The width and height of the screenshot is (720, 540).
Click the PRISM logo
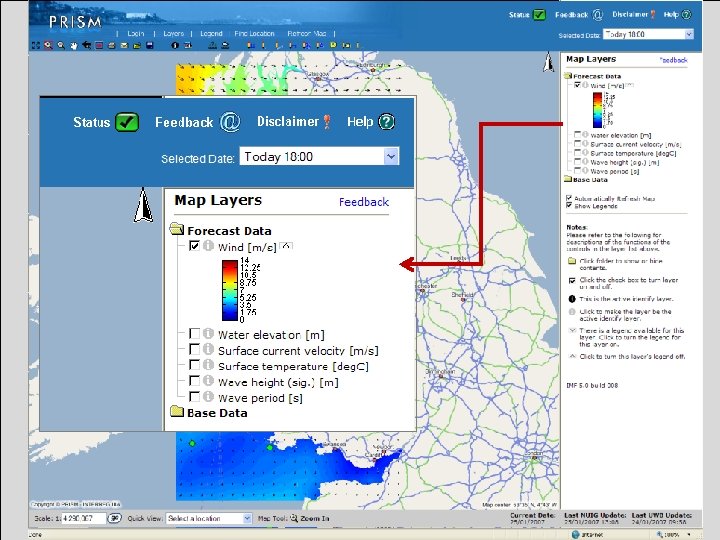point(75,22)
